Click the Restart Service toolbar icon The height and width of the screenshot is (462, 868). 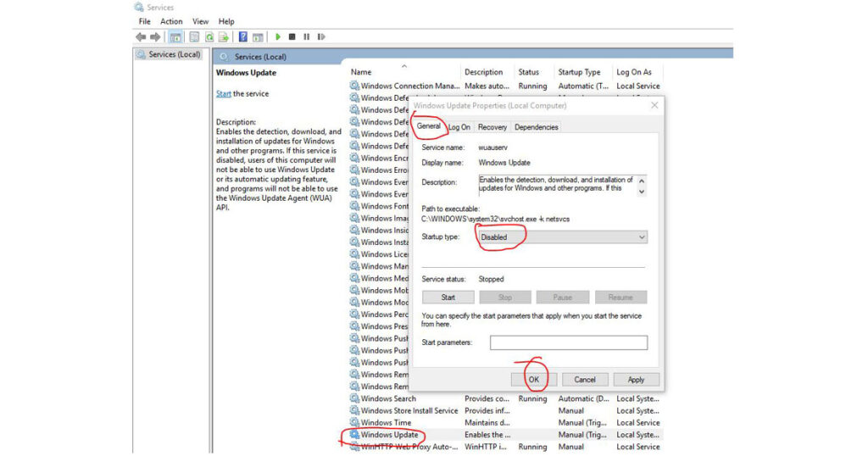point(321,37)
